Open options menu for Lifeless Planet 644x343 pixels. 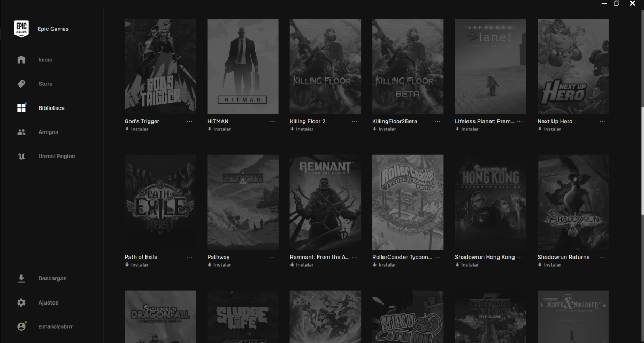[520, 122]
